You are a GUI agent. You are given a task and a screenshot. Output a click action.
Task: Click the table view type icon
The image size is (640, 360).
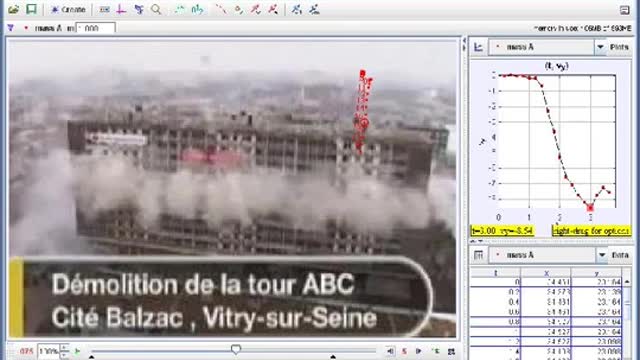(x=478, y=255)
